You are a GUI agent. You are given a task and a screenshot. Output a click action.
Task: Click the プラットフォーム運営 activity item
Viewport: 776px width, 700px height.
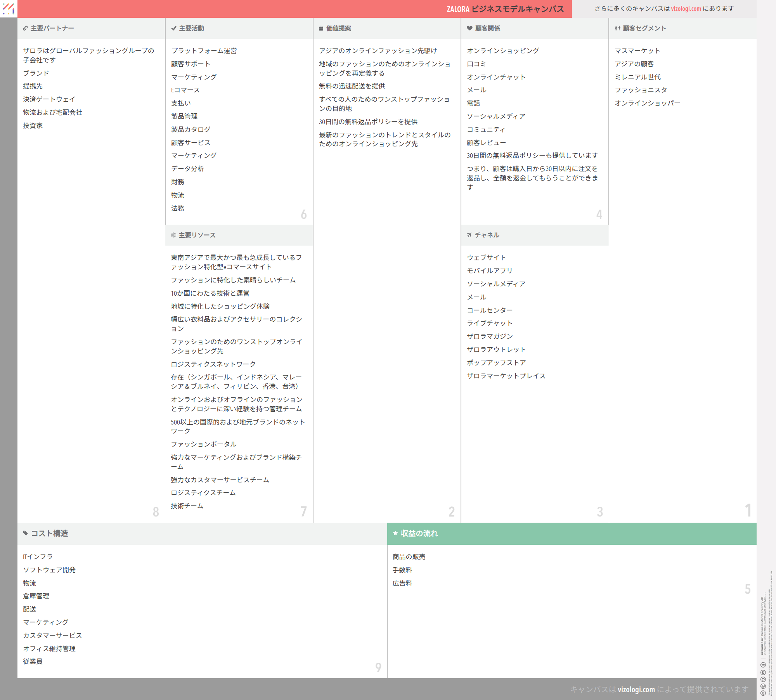tap(204, 51)
